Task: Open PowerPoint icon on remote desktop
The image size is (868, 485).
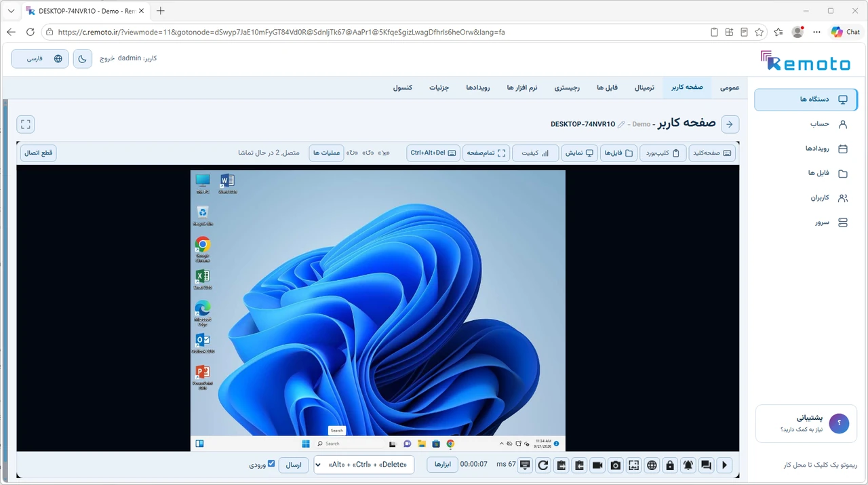Action: click(202, 377)
